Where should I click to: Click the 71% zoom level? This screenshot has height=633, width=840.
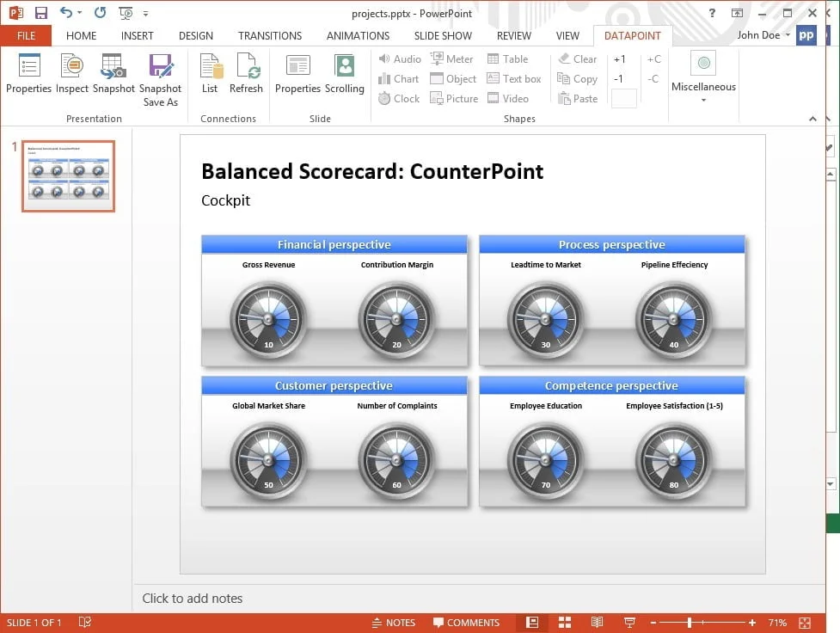(x=776, y=623)
